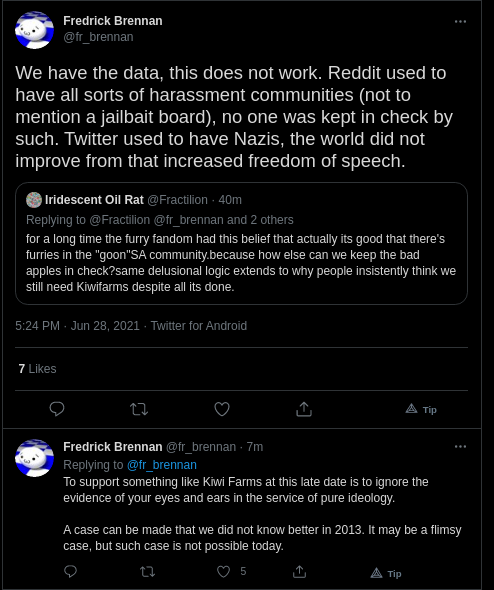This screenshot has height=590, width=494.
Task: Share the follow-up reply tweet
Action: click(299, 572)
